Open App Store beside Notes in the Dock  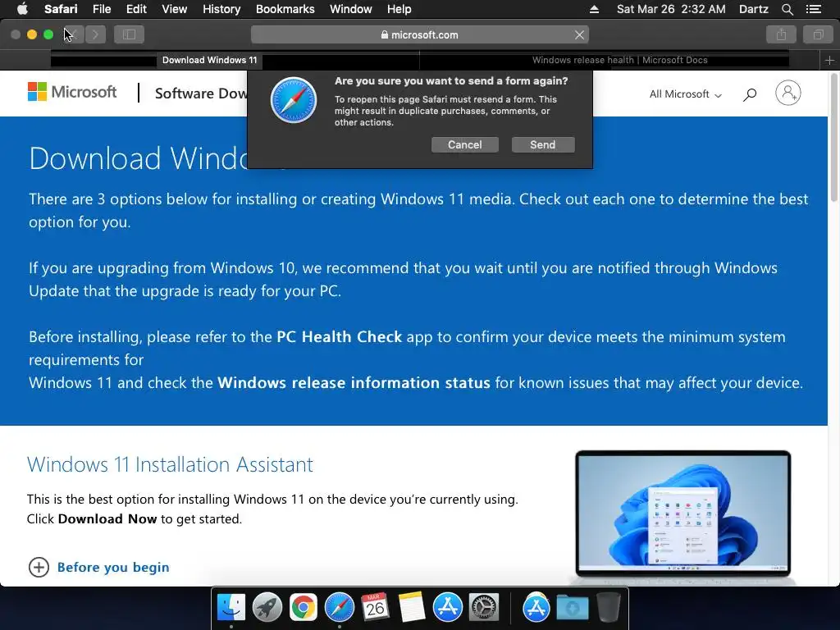[x=447, y=608]
